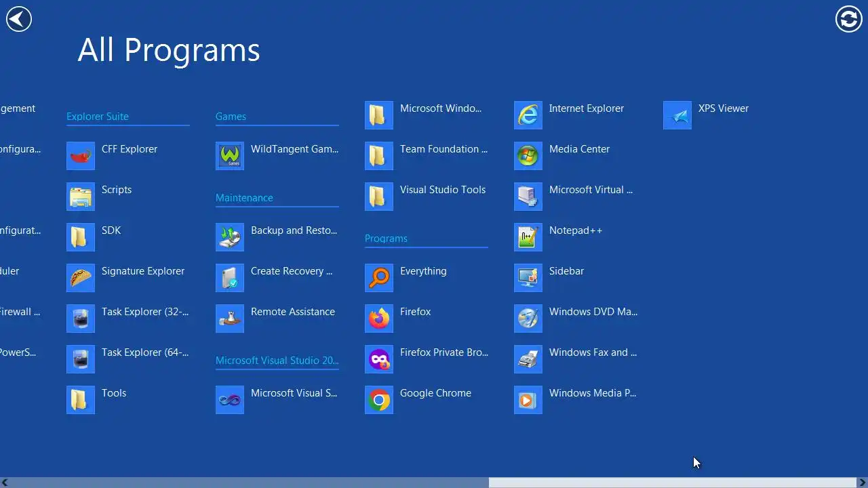Open the Microsoft Virtual PC icon

coord(528,197)
